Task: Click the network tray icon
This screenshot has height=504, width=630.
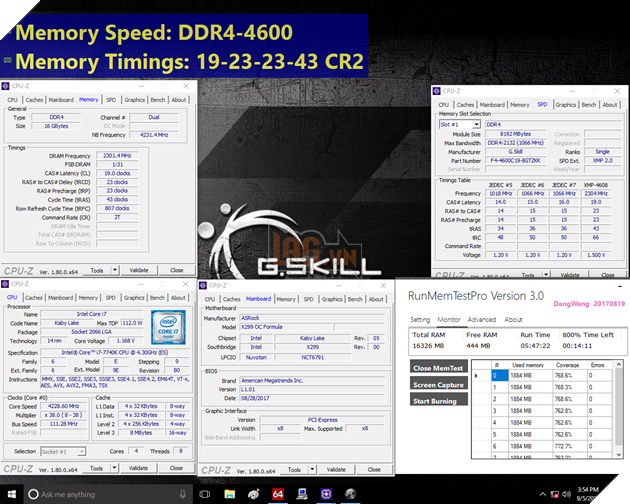Action: pos(555,494)
